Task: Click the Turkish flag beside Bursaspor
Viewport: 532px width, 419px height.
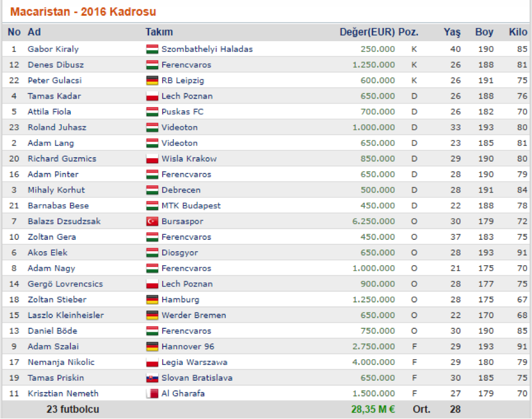Action: pos(152,221)
